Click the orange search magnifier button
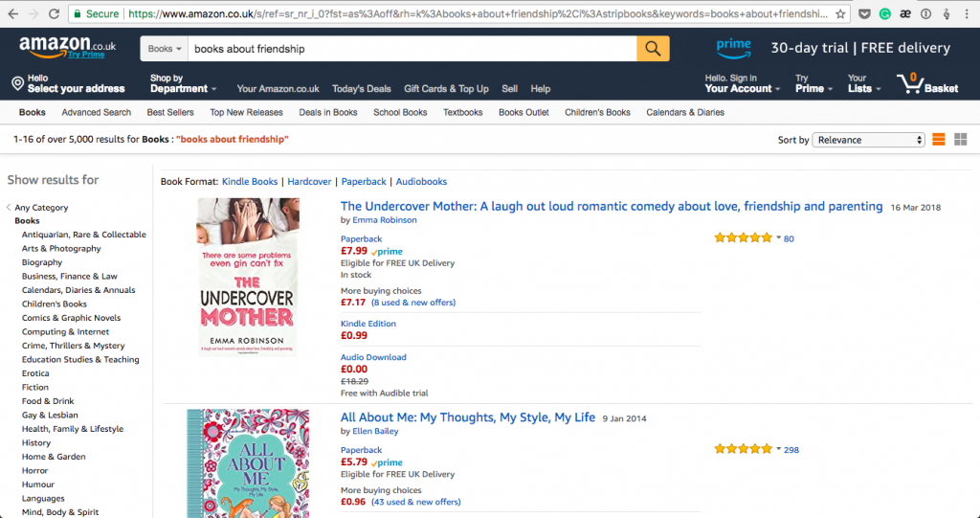Image resolution: width=980 pixels, height=518 pixels. (x=653, y=49)
